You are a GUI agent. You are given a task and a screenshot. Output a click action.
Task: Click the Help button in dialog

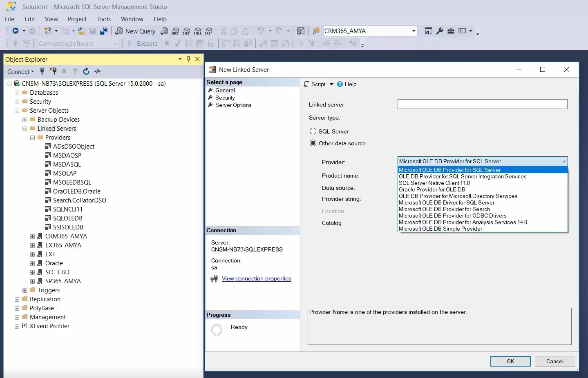click(x=347, y=84)
